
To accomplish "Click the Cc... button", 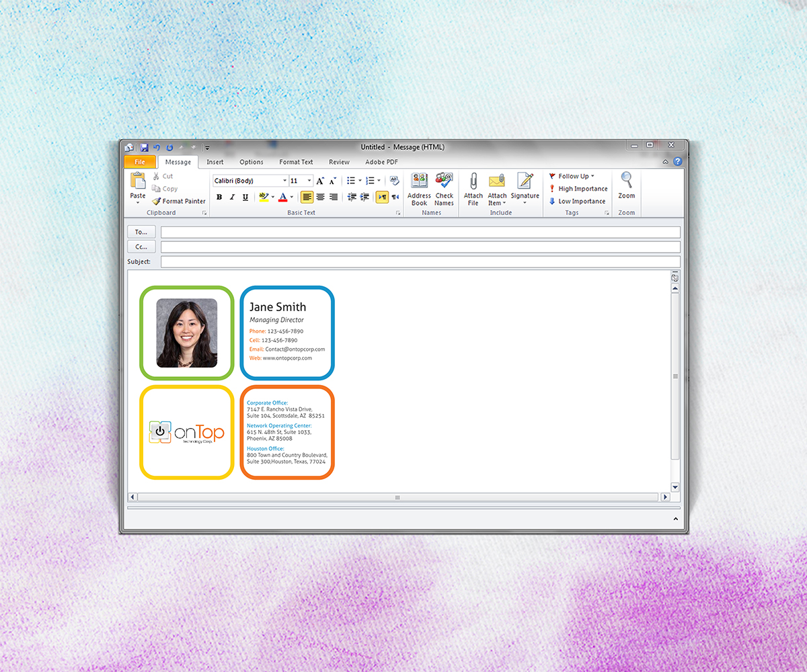I will (141, 247).
